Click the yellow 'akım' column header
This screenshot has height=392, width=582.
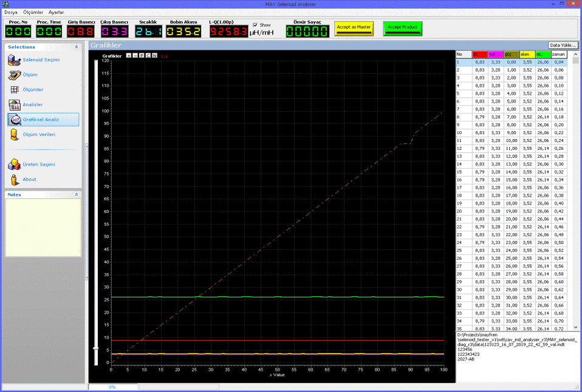[527, 55]
